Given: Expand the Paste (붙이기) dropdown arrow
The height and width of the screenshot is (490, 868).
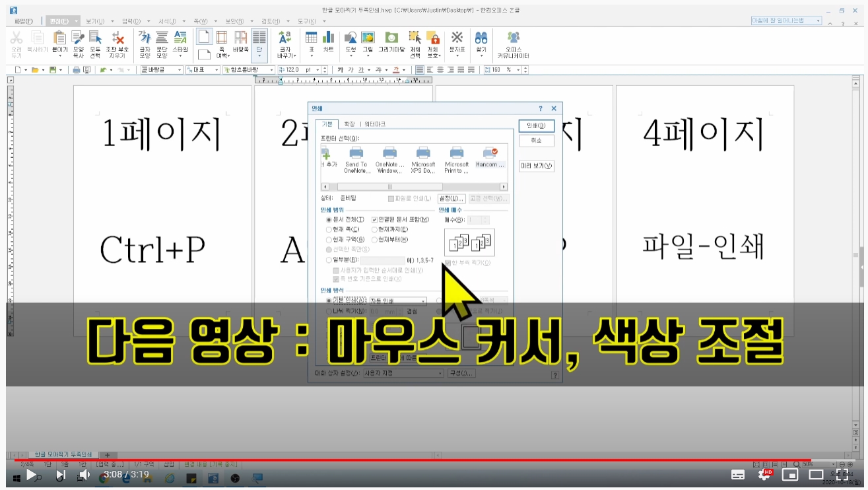Looking at the screenshot, I should click(x=60, y=56).
